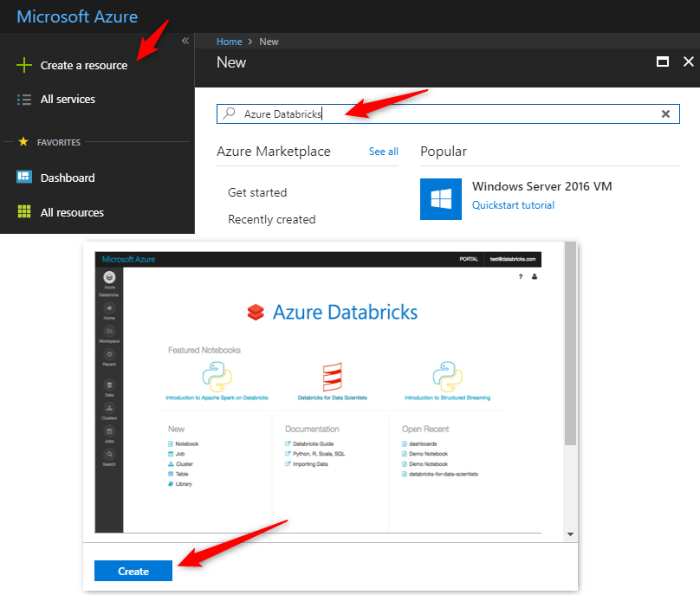700x595 pixels.
Task: Open the user account icon in Databricks
Action: click(x=535, y=277)
